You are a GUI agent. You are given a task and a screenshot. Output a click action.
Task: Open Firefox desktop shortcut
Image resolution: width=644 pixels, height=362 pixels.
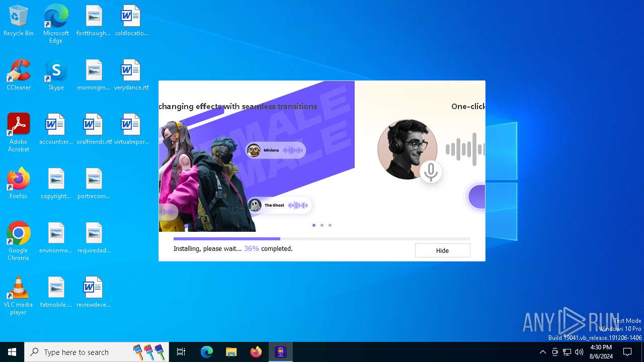pyautogui.click(x=19, y=184)
